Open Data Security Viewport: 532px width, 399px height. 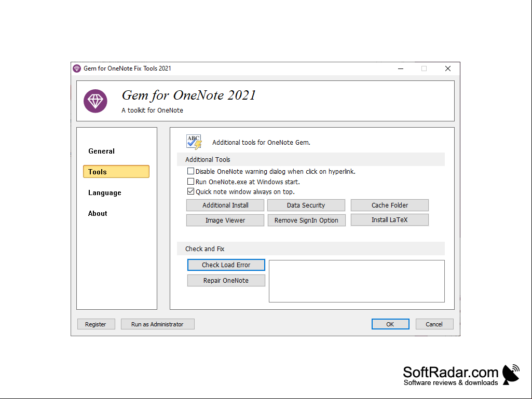point(306,205)
